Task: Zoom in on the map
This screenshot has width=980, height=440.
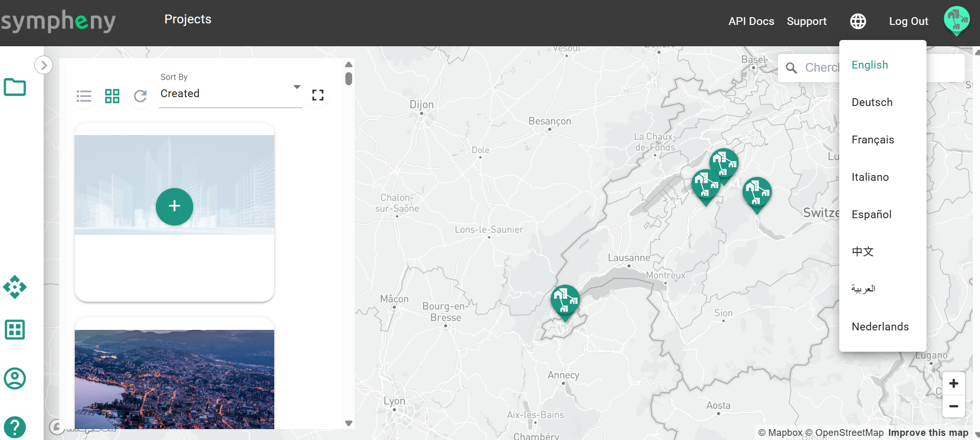Action: 954,383
